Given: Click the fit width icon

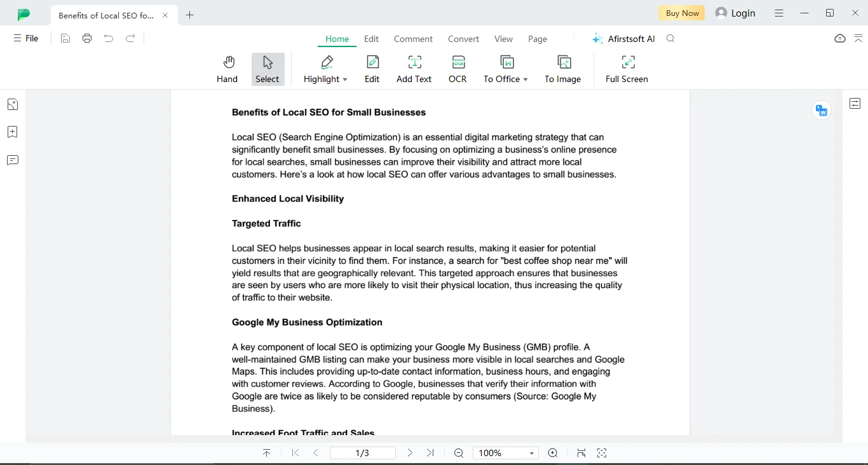Looking at the screenshot, I should pyautogui.click(x=581, y=453).
